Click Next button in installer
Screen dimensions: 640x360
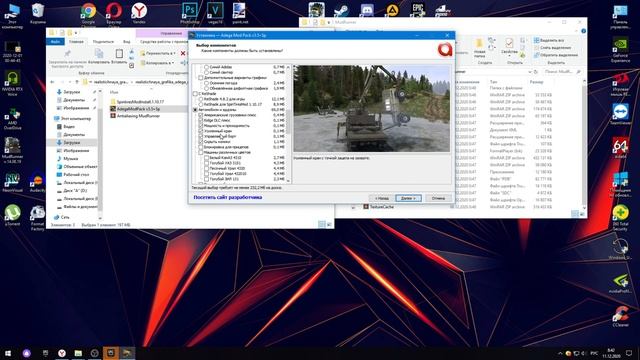408,198
